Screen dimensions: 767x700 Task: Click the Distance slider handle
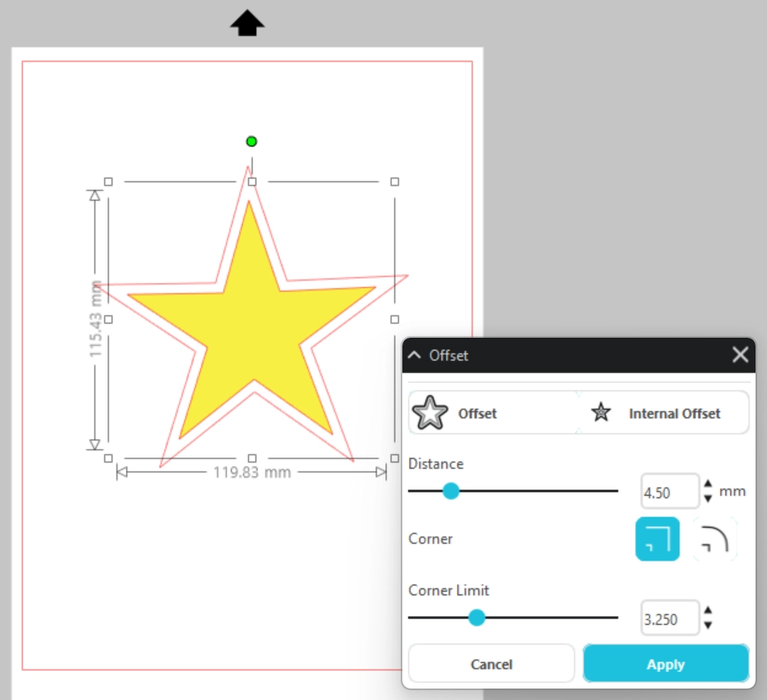(x=450, y=491)
